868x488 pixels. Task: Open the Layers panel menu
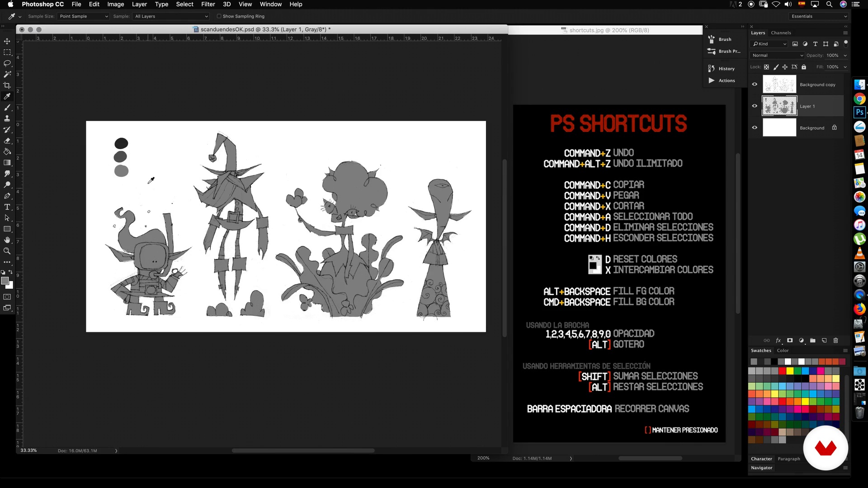(845, 33)
